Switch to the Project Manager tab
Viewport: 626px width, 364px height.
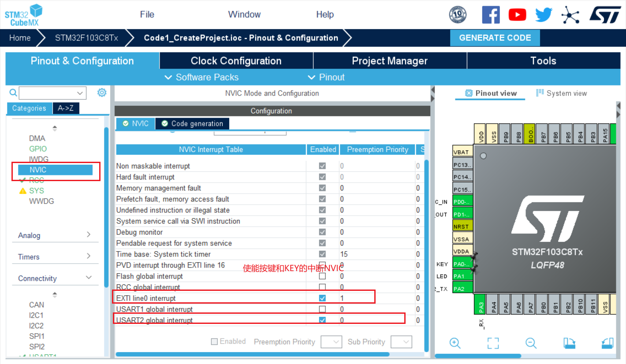pos(390,61)
